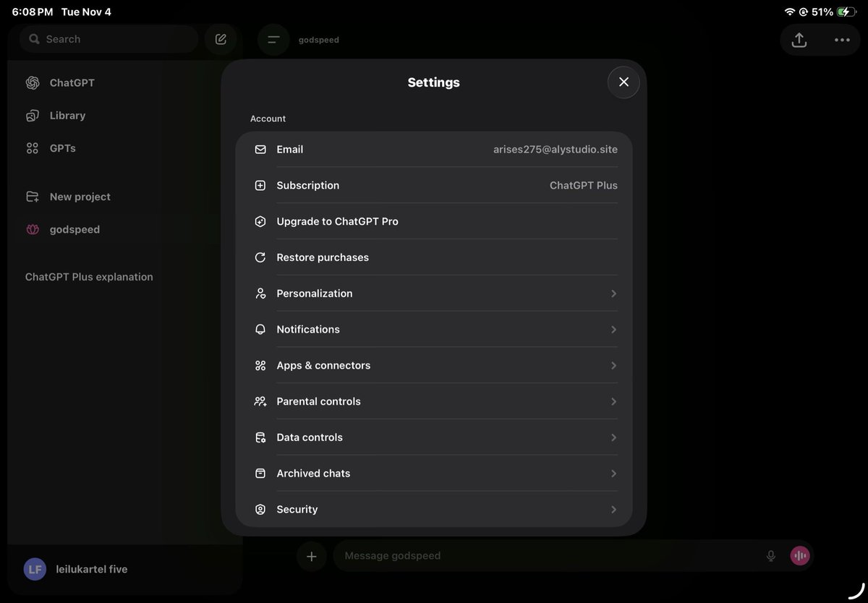Open Security settings
Image resolution: width=868 pixels, height=603 pixels.
434,510
